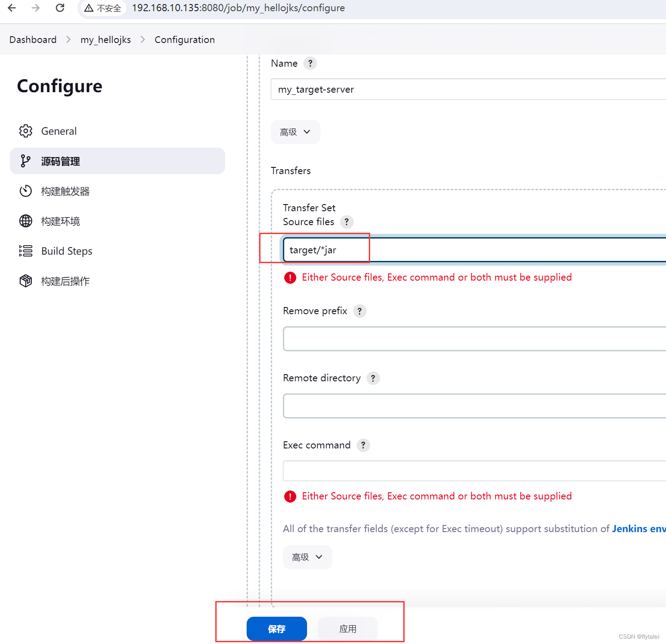Show help for Exec command

click(363, 445)
